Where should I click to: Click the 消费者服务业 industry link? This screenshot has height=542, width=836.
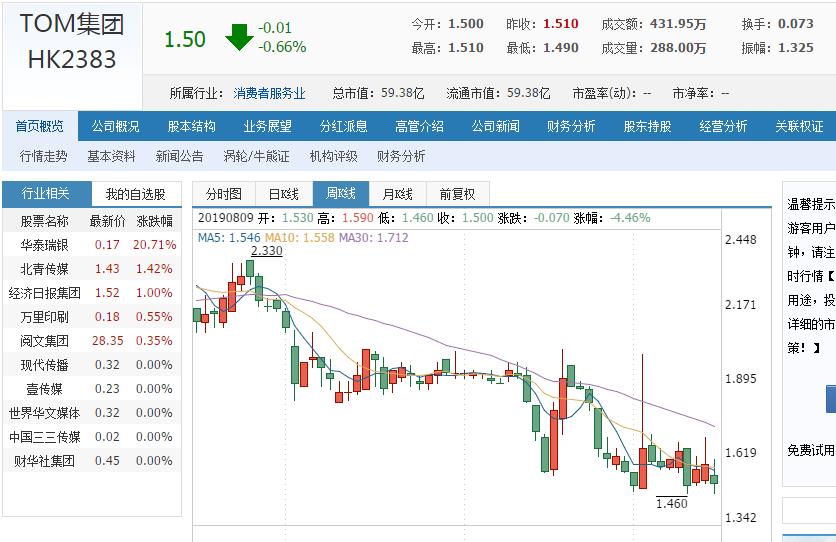tap(269, 93)
